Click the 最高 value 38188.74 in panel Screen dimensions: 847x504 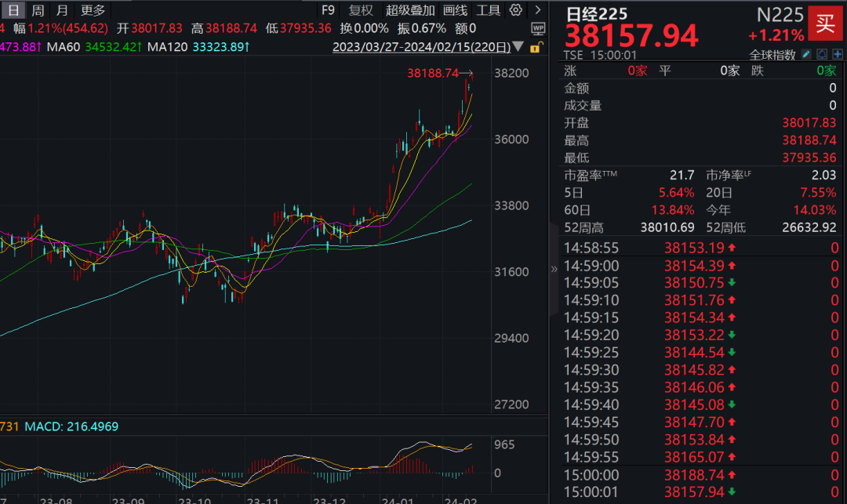tap(809, 140)
